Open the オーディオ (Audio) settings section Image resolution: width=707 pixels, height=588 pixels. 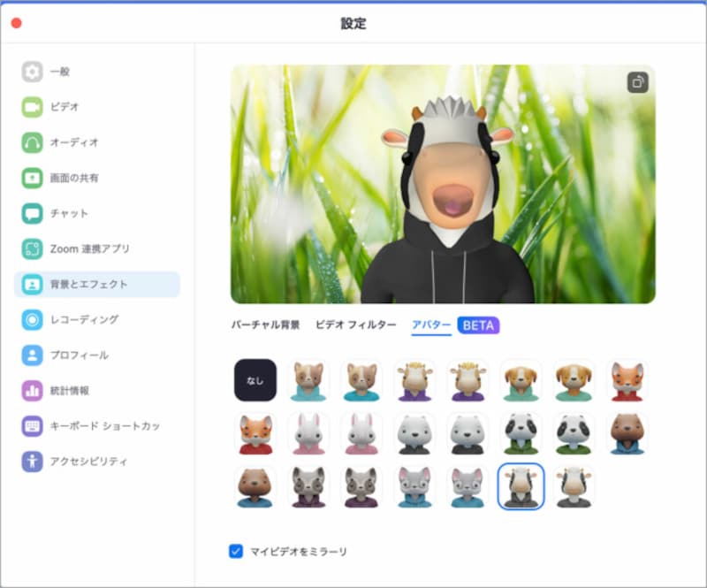coord(73,142)
